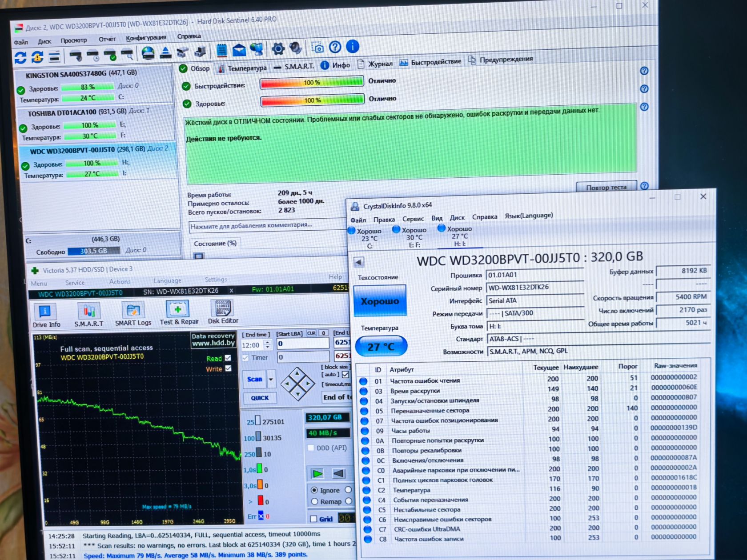The height and width of the screenshot is (560, 747).
Task: Click the Повтор теста button
Action: click(606, 187)
